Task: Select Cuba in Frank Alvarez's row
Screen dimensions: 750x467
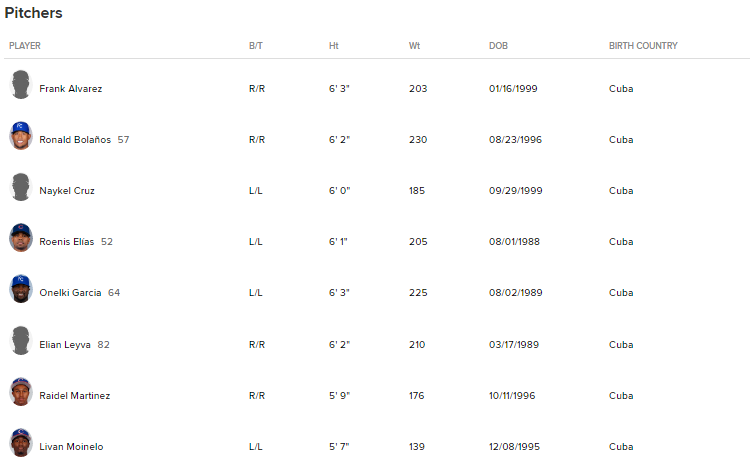Action: point(621,89)
